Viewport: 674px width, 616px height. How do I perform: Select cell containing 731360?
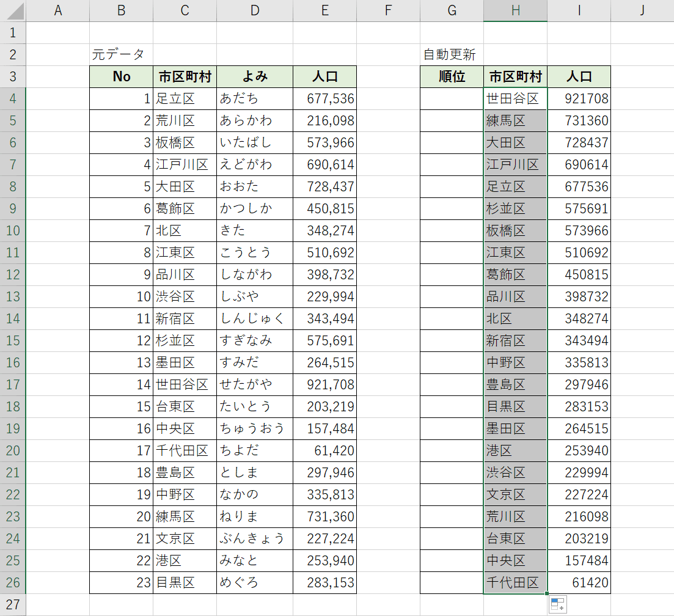(x=579, y=120)
